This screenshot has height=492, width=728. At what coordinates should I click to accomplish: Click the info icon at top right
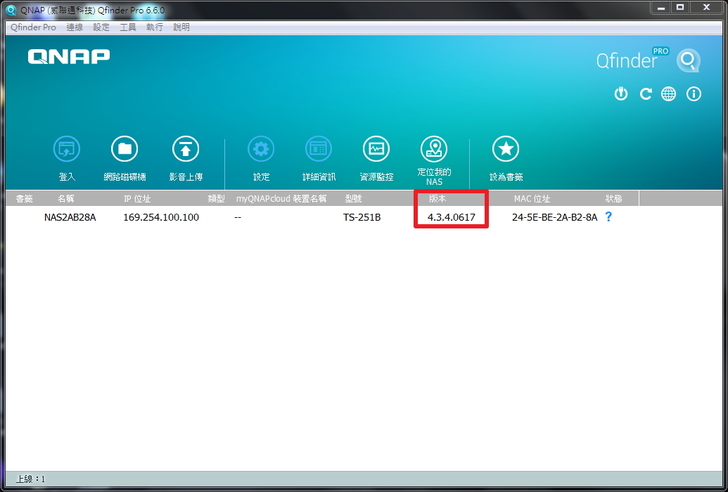tap(693, 94)
